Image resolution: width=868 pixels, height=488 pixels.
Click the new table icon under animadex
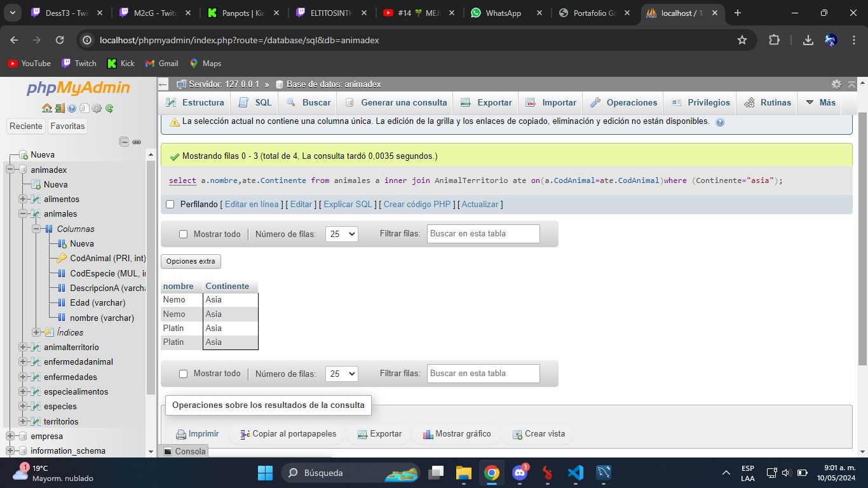click(36, 184)
